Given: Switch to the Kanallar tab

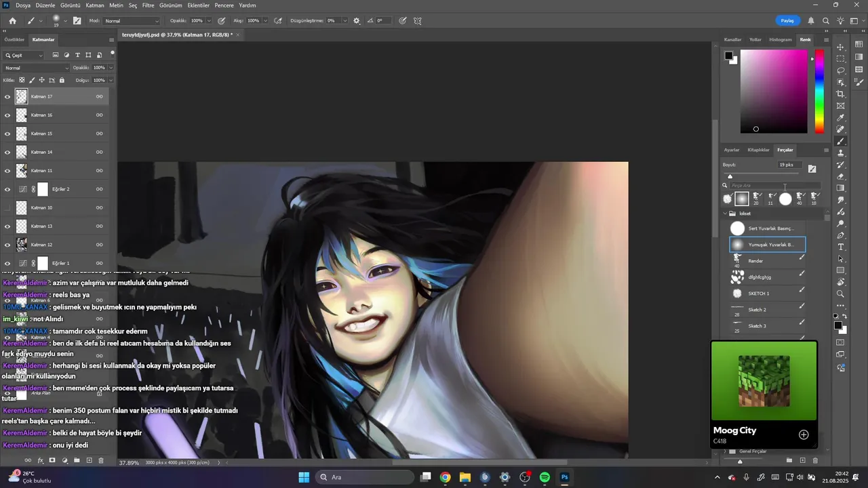Looking at the screenshot, I should coord(732,39).
